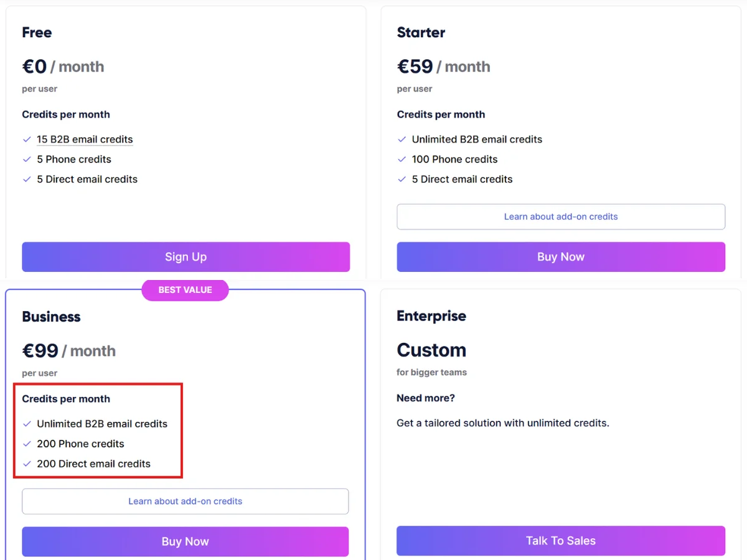Click the Starter plan heading
Viewport: 747px width, 560px height.
click(421, 32)
